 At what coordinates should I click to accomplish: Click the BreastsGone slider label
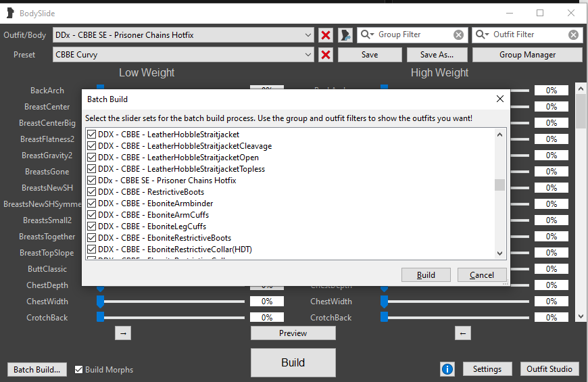pos(47,172)
